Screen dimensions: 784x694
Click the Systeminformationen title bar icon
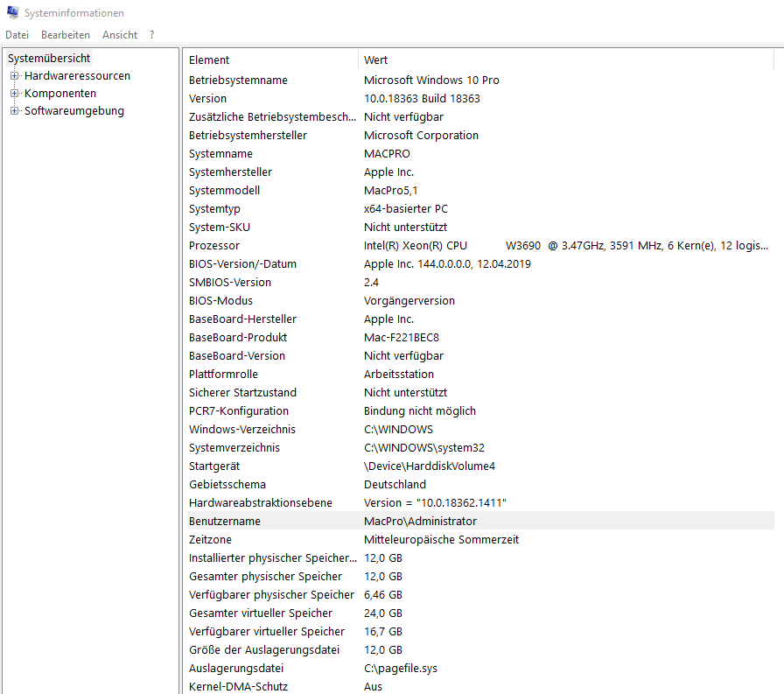pos(12,12)
